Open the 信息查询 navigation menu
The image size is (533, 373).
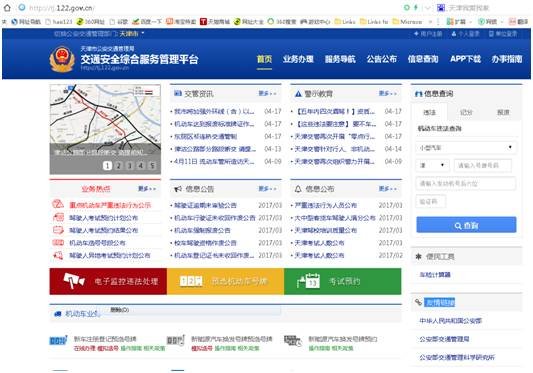click(x=423, y=59)
